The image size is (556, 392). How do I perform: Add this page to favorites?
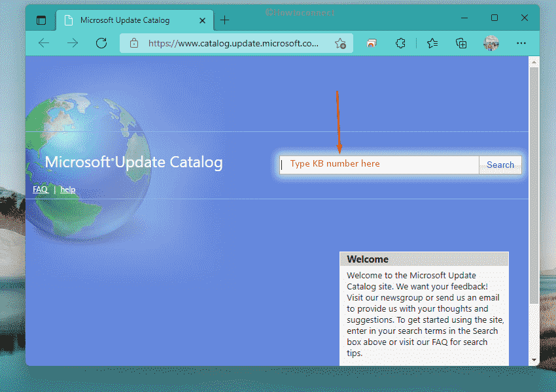pyautogui.click(x=340, y=43)
